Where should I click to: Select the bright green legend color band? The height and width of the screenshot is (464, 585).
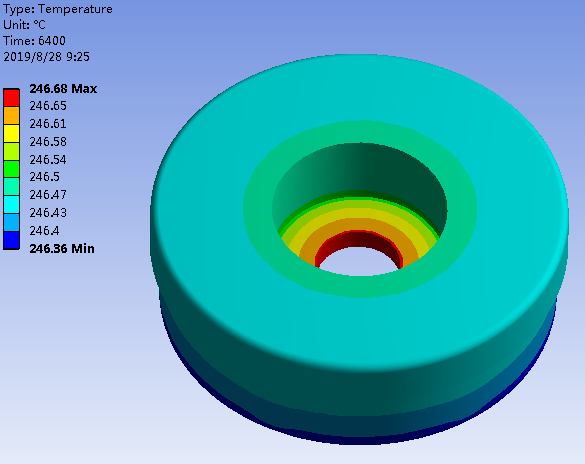12,169
